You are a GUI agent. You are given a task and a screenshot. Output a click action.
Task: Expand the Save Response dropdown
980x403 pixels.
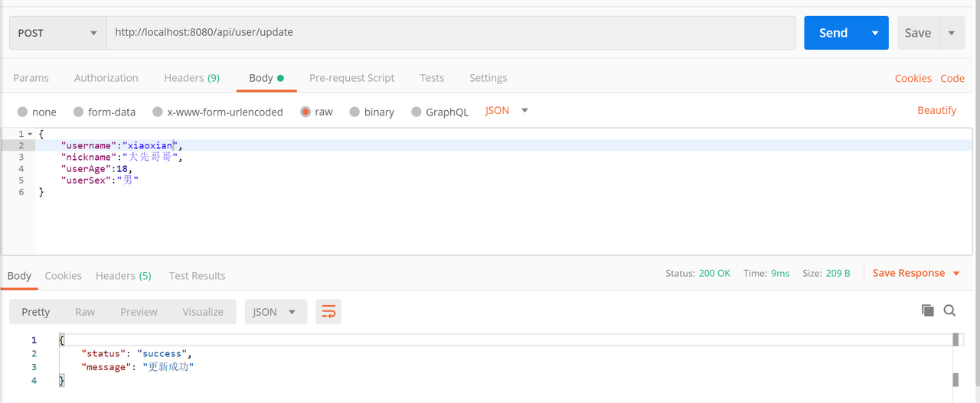956,273
